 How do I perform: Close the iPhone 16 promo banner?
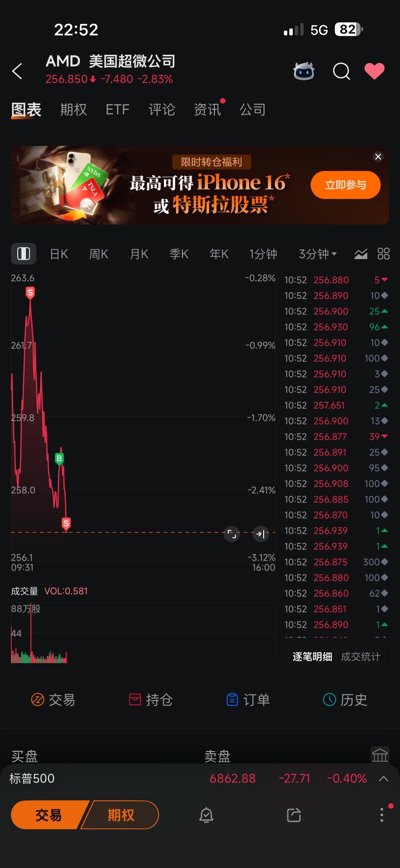378,157
